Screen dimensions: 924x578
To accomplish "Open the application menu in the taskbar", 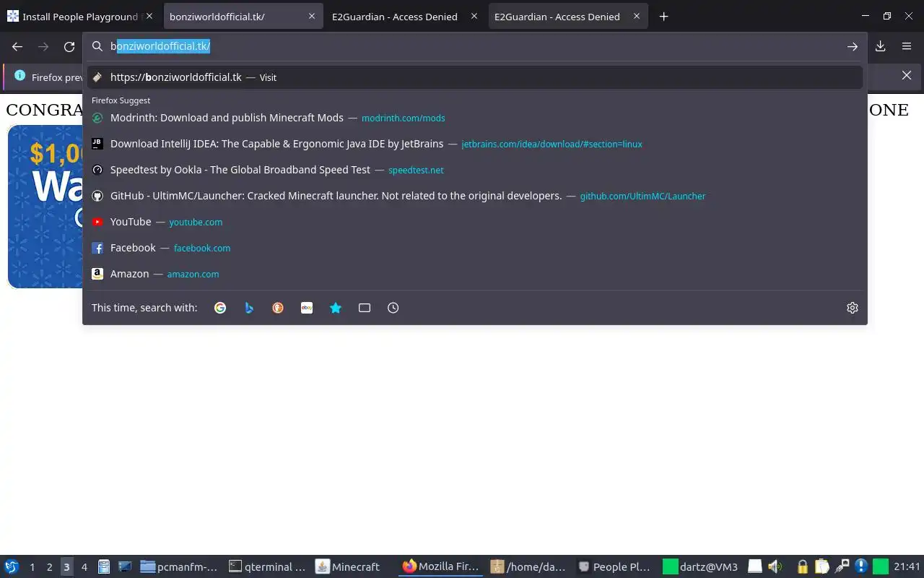I will [12, 566].
